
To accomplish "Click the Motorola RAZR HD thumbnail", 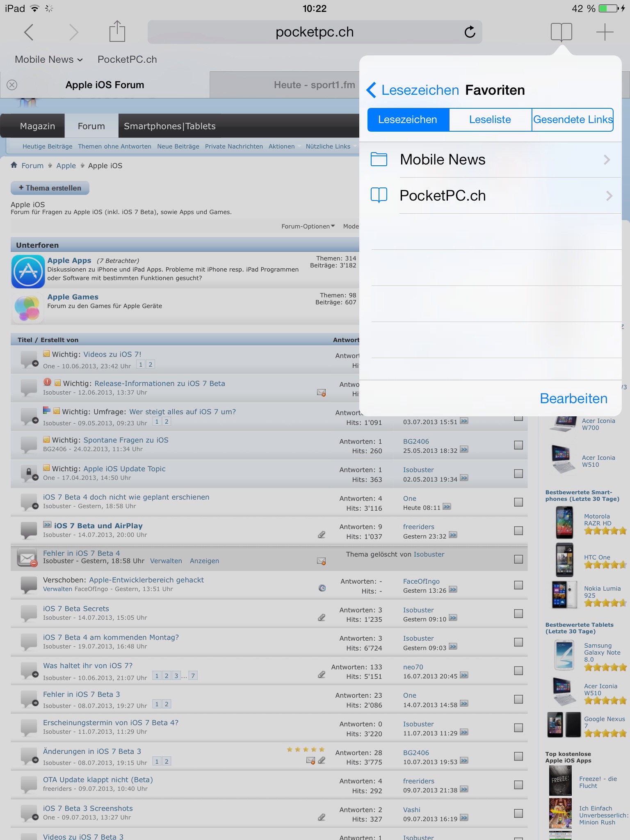I will (x=564, y=522).
